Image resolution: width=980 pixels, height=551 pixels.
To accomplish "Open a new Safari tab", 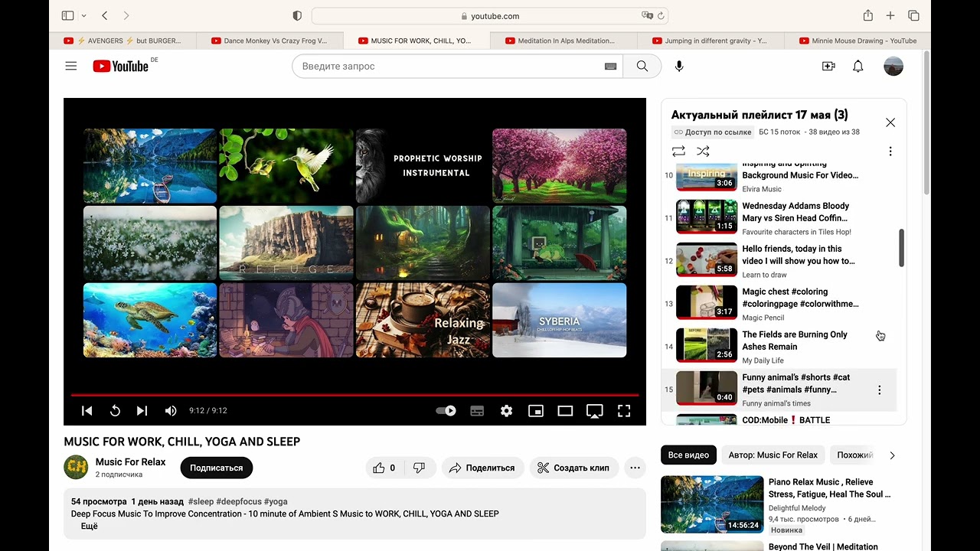I will tap(890, 15).
